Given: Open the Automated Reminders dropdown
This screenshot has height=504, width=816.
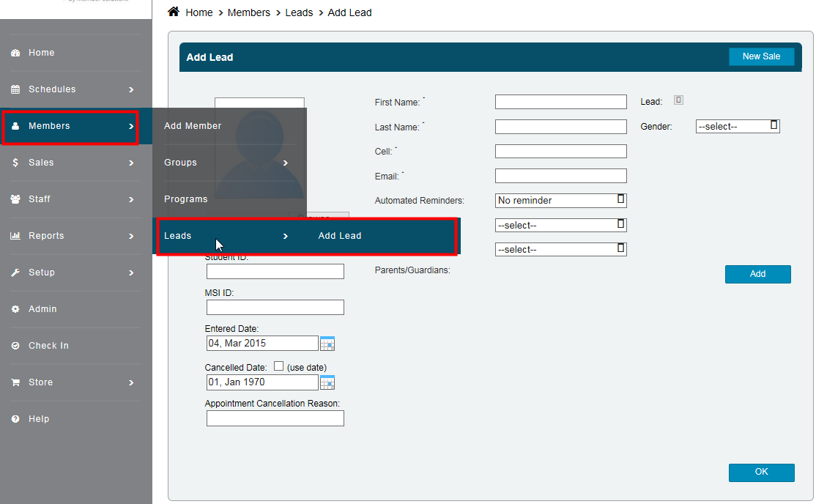Looking at the screenshot, I should coord(560,200).
